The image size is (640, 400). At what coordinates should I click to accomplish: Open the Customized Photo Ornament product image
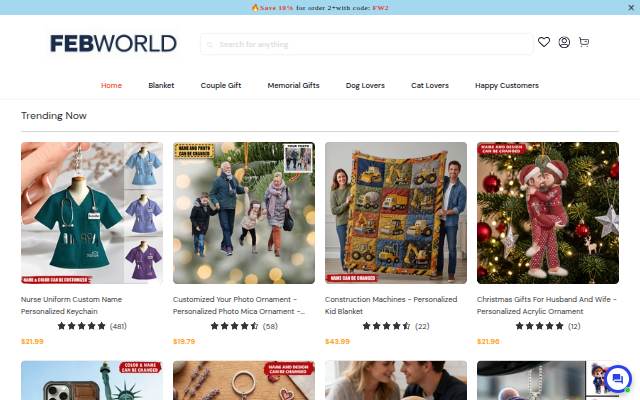pos(244,213)
